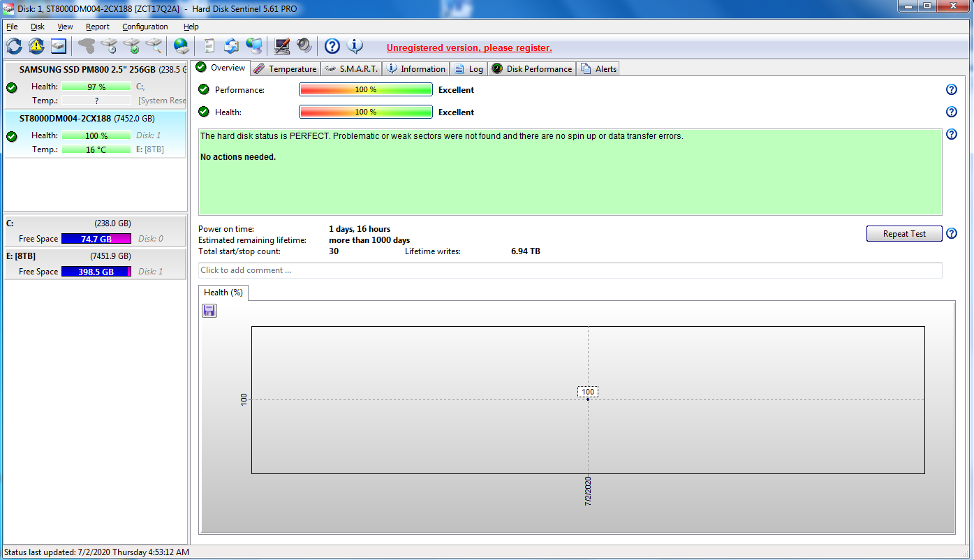Click the globe and monitor toolbar icon
Image resolution: width=974 pixels, height=560 pixels.
tap(254, 46)
